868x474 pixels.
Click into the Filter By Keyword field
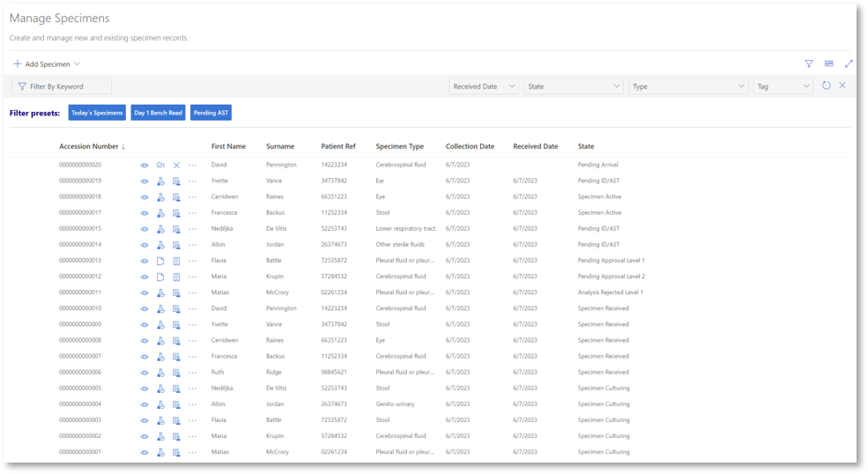point(62,86)
